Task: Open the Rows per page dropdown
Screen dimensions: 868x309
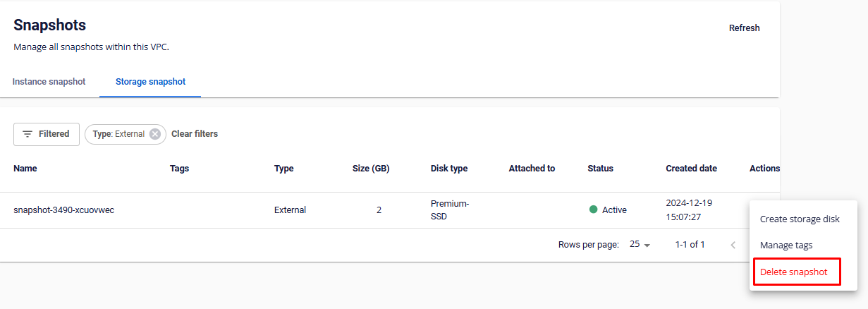Action: (640, 245)
